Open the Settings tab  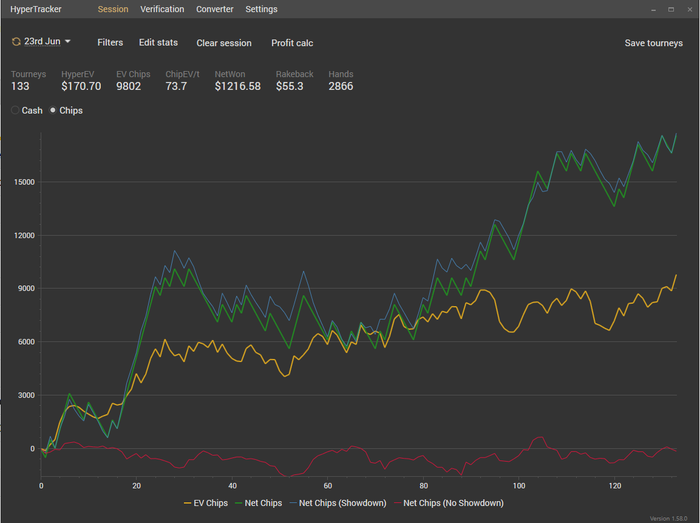pos(261,9)
